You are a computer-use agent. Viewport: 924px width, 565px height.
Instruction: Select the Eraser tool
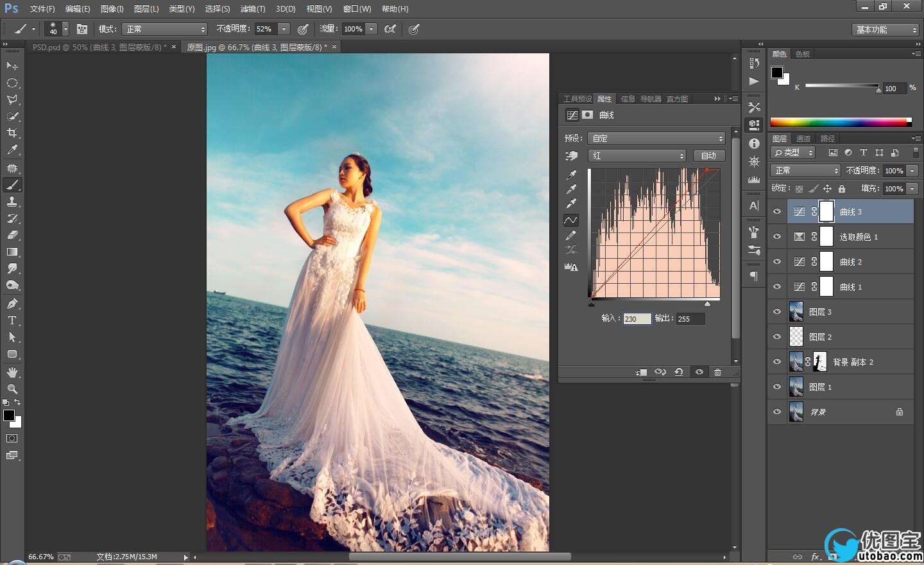pos(12,235)
